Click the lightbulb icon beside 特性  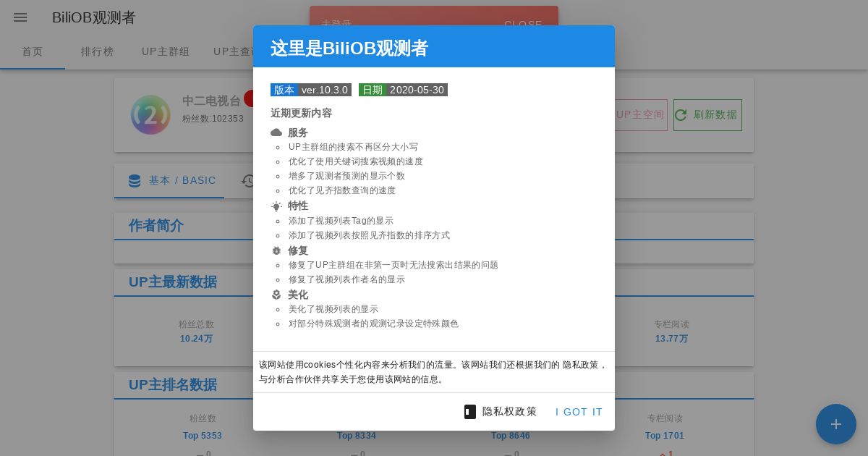click(276, 206)
